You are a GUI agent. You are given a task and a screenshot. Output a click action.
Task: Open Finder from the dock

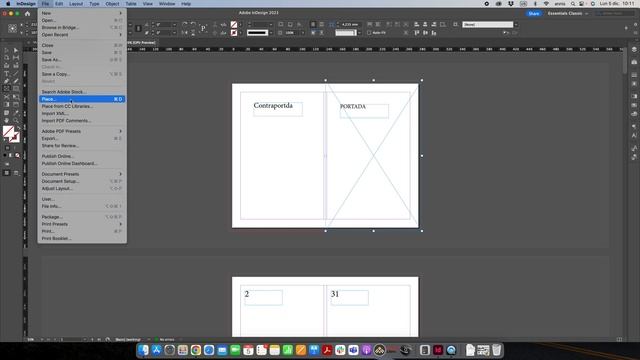point(143,350)
